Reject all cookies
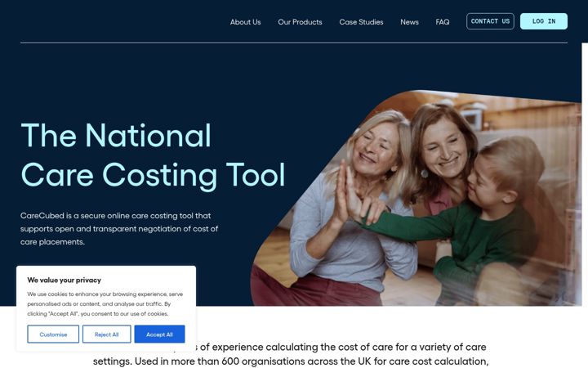This screenshot has width=588, height=368. click(x=106, y=334)
